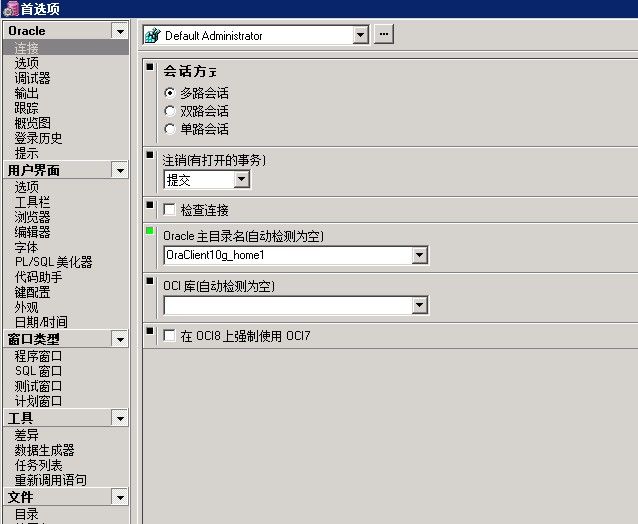638x524 pixels.
Task: Open PL/SQL 美化器 preferences
Action: click(54, 262)
